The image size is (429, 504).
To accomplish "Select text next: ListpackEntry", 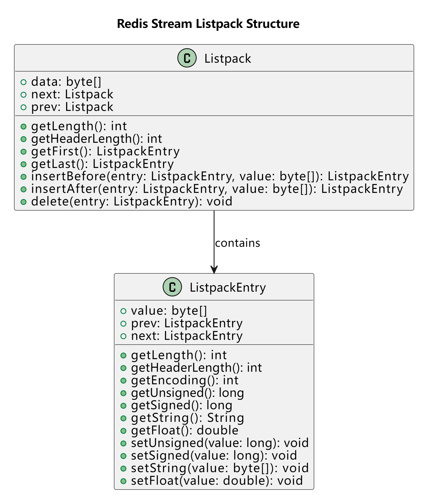I will coord(187,336).
